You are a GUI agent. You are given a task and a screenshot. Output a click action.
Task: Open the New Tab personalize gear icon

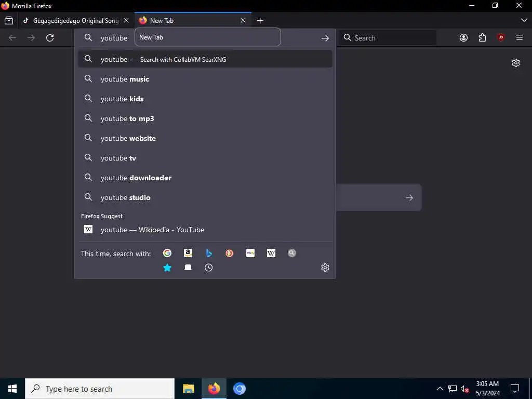tap(516, 63)
